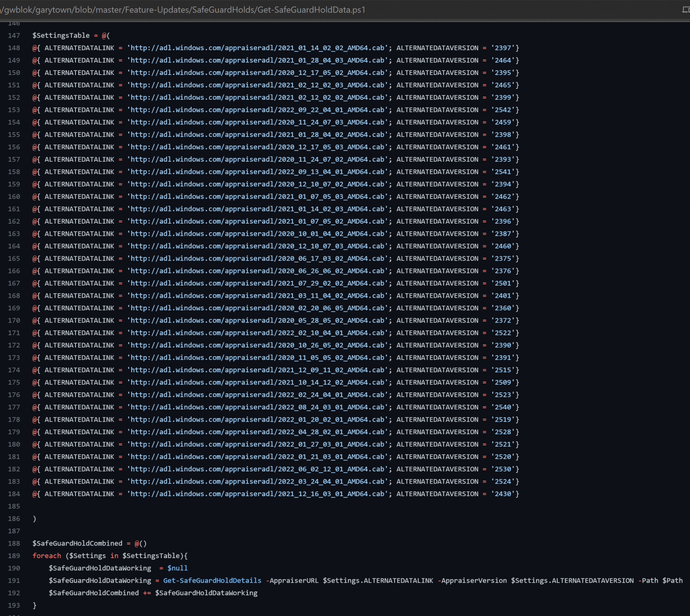Click the closing parenthesis on line 186

pyautogui.click(x=34, y=519)
